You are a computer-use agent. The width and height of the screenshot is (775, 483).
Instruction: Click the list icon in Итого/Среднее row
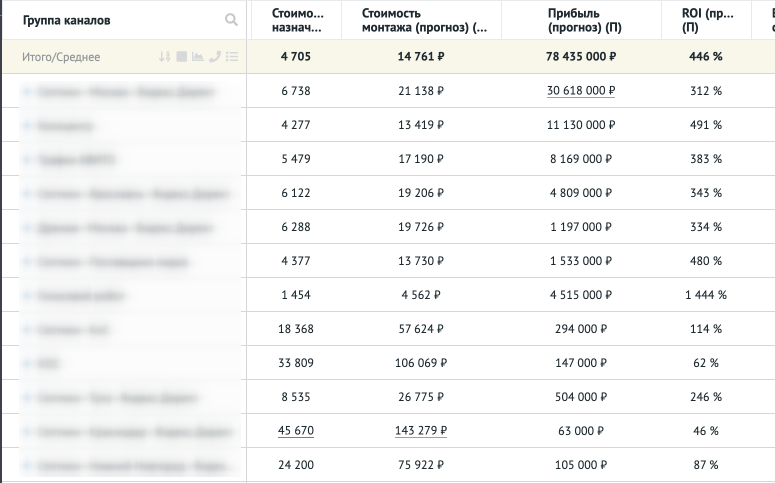pyautogui.click(x=231, y=57)
